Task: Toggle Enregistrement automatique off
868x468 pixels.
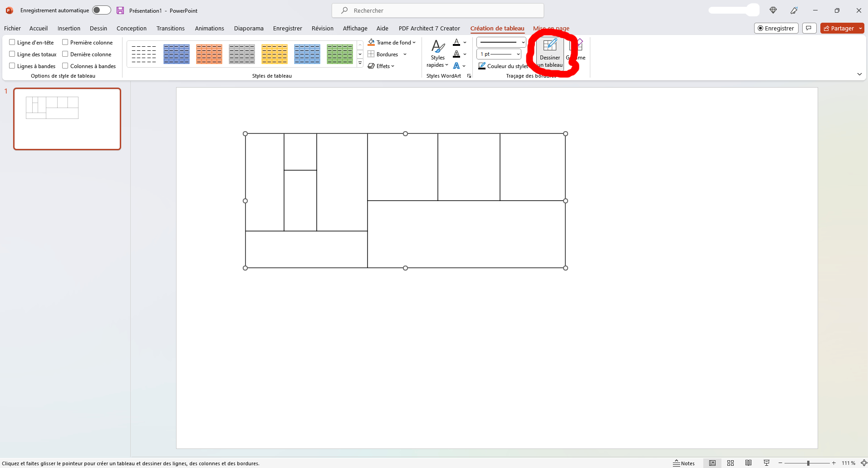Action: click(x=101, y=10)
